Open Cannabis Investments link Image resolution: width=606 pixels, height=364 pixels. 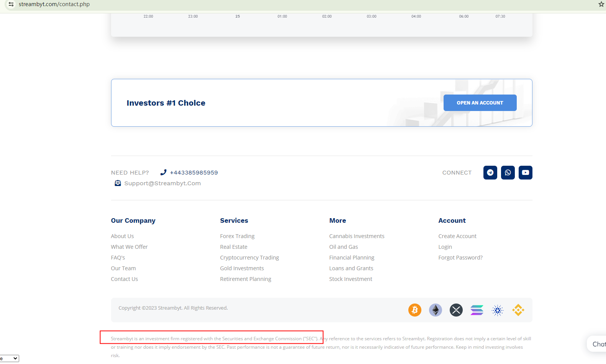coord(357,236)
